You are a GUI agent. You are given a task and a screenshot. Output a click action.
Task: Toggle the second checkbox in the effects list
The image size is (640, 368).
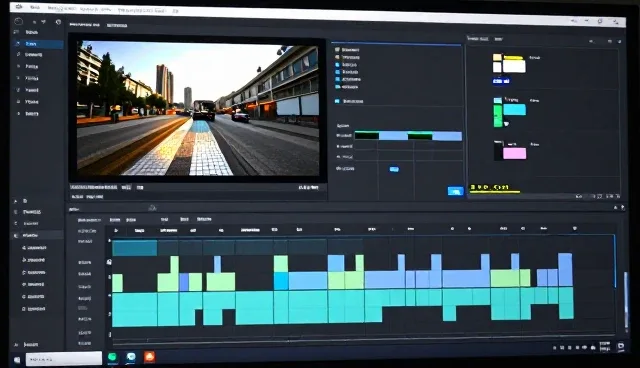pyautogui.click(x=338, y=57)
